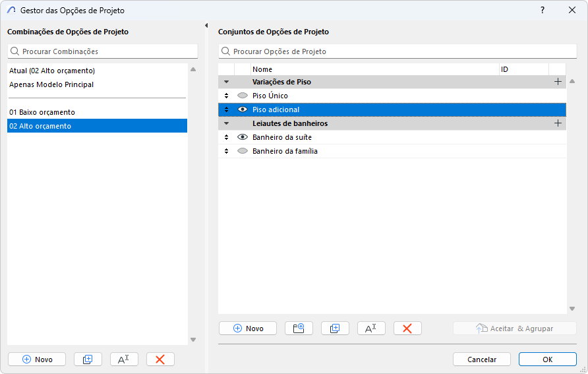Click Procurar Combinações search field
This screenshot has width=588, height=374.
(103, 51)
